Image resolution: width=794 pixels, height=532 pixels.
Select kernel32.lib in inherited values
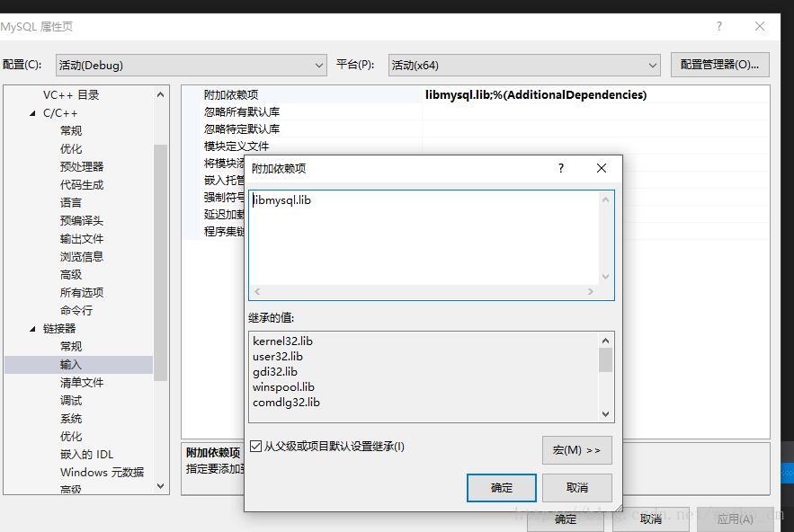point(282,341)
